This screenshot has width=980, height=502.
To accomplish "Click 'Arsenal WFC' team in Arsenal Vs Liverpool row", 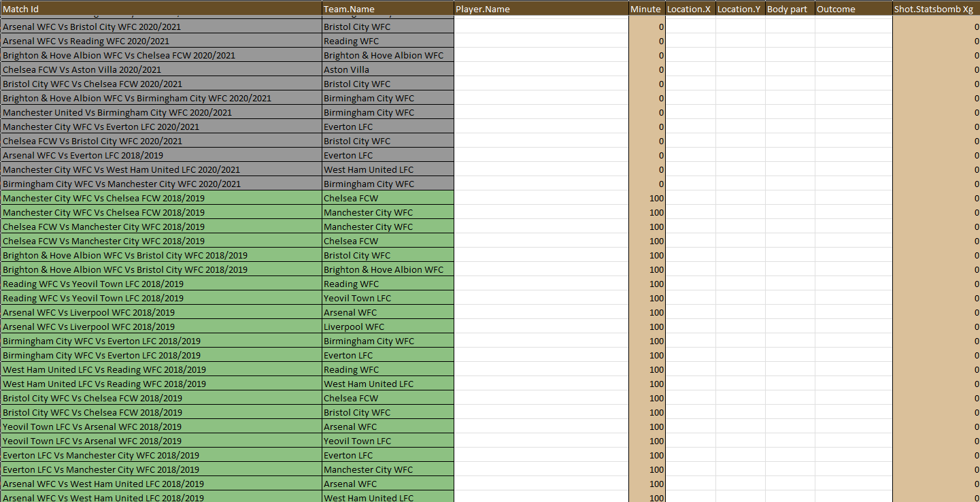I will click(388, 312).
